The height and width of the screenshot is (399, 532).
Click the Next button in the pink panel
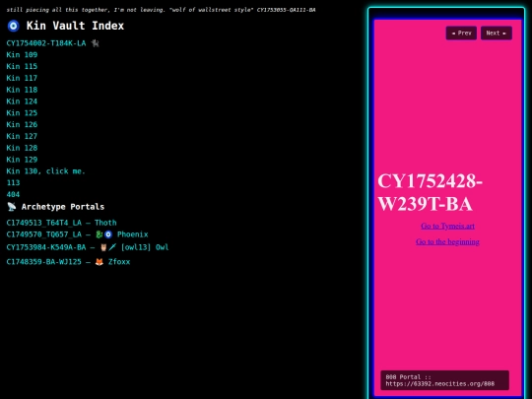(x=496, y=33)
